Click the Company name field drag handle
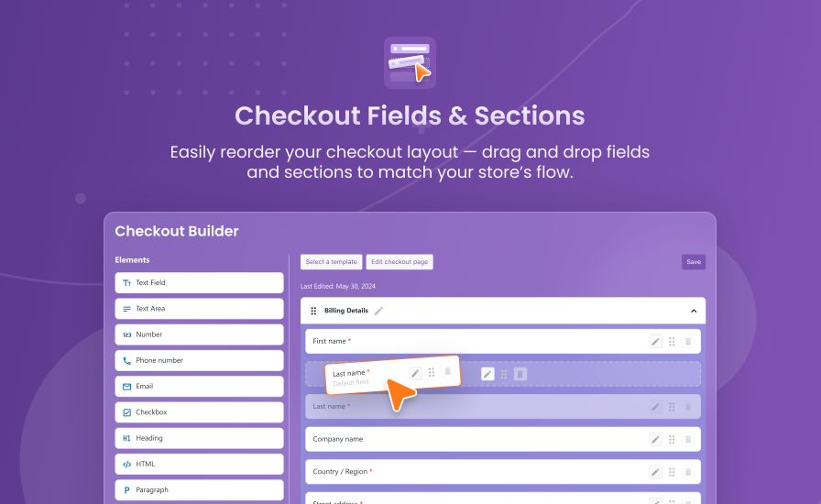This screenshot has height=504, width=821. [x=672, y=440]
